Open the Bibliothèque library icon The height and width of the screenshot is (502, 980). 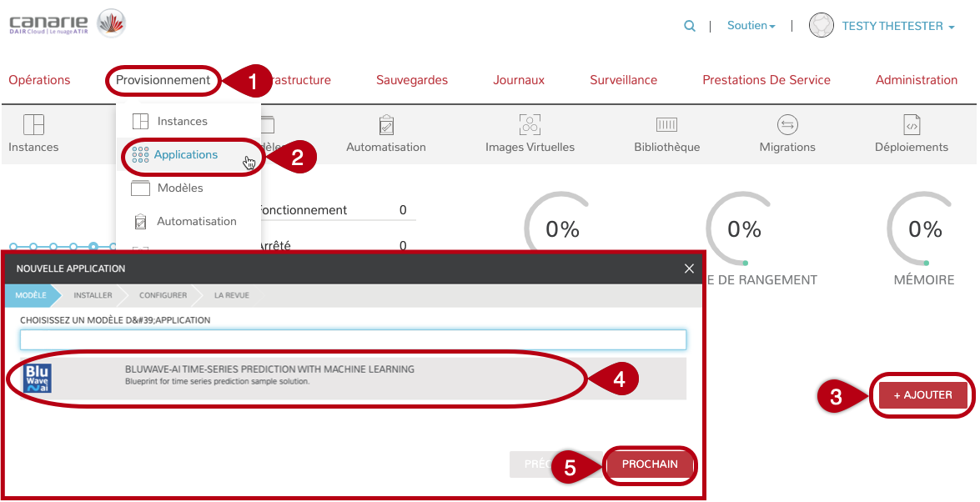tap(666, 126)
